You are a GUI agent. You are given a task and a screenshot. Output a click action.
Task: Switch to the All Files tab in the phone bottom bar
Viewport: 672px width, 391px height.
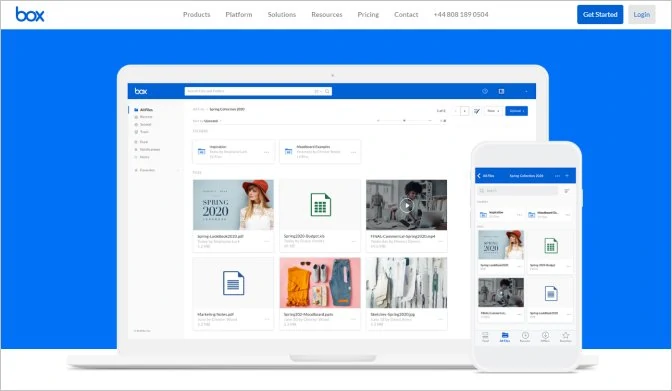coord(505,337)
